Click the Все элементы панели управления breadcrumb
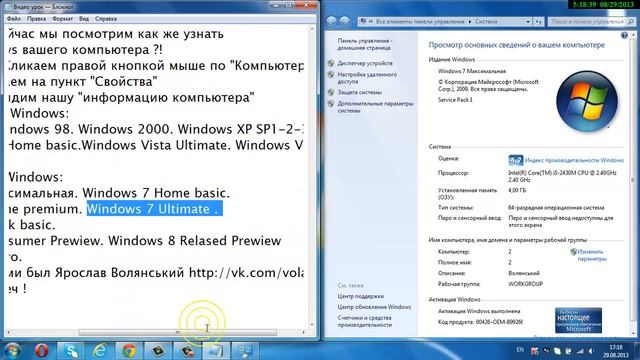Viewport: 640px width, 360px height. coord(420,22)
